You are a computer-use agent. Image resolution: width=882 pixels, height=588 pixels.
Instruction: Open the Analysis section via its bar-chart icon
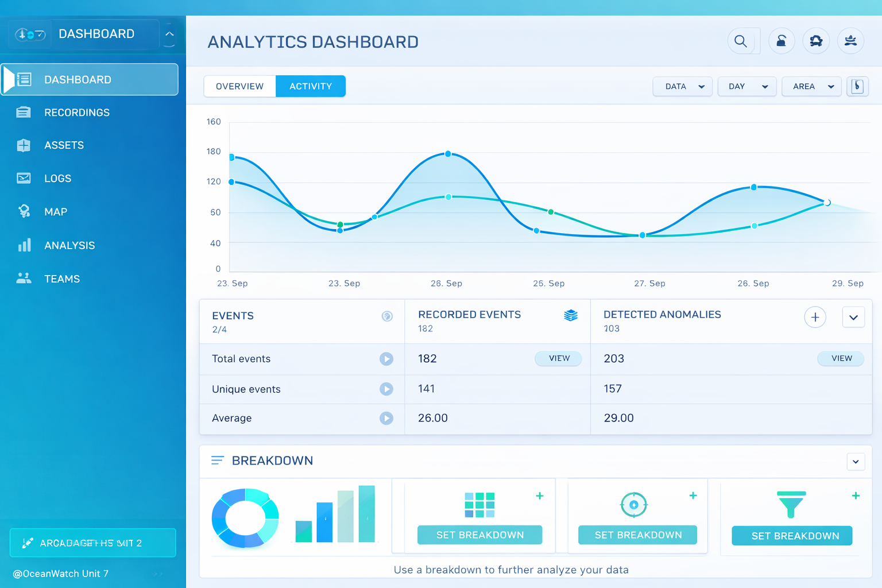pos(24,245)
